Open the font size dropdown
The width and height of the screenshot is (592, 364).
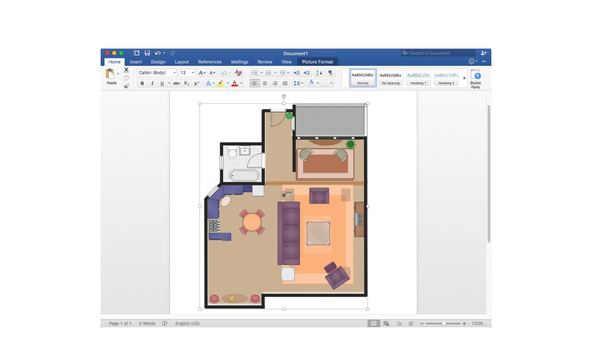(x=193, y=73)
